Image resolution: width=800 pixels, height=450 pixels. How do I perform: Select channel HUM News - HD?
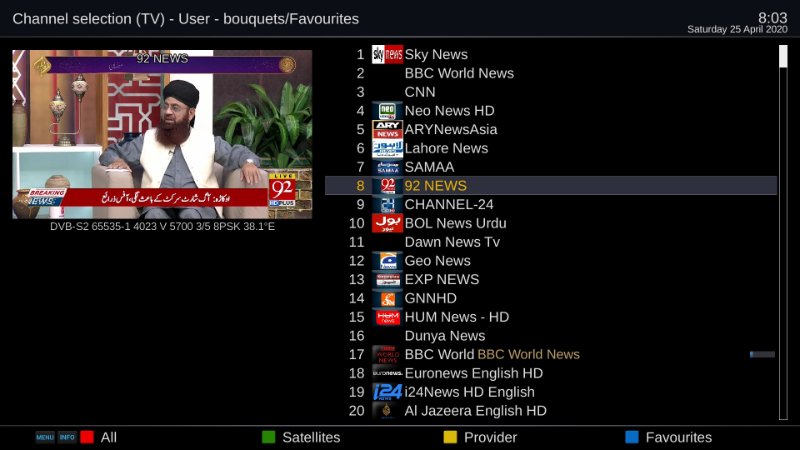click(x=551, y=317)
